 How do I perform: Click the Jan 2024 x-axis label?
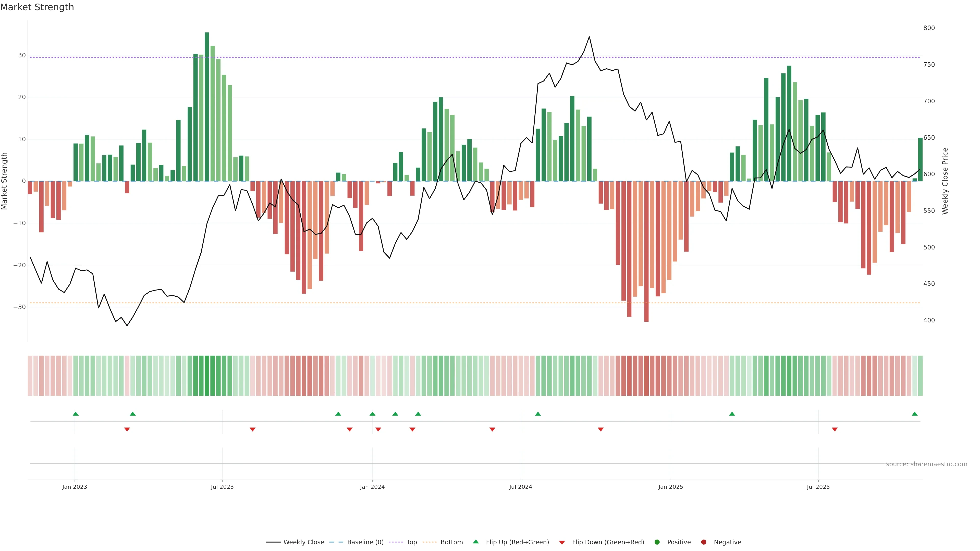[x=372, y=487]
